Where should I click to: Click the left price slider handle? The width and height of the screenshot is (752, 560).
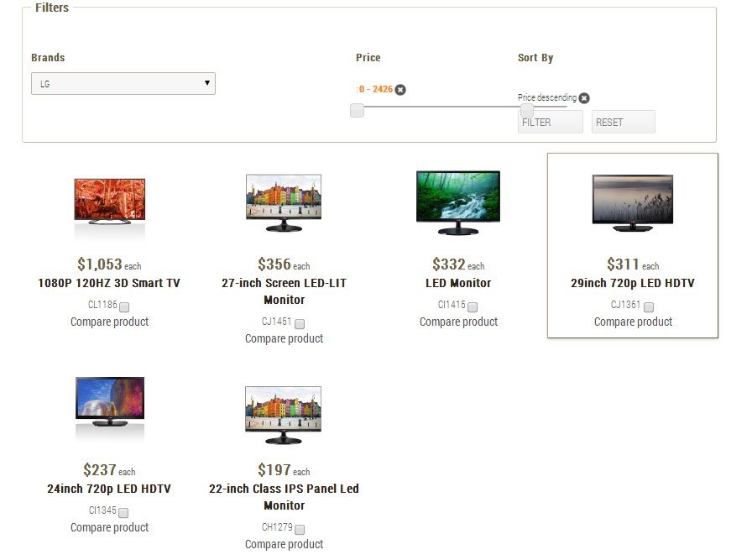coord(357,110)
